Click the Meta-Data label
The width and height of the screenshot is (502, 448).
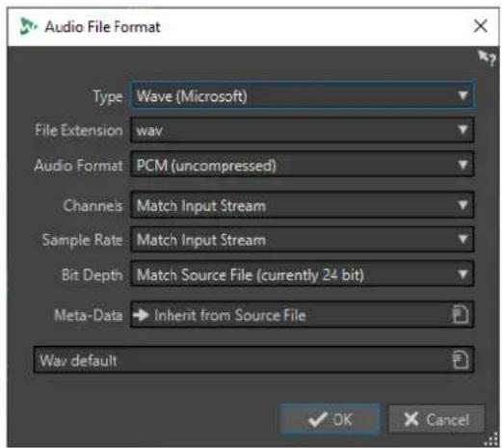tap(89, 315)
